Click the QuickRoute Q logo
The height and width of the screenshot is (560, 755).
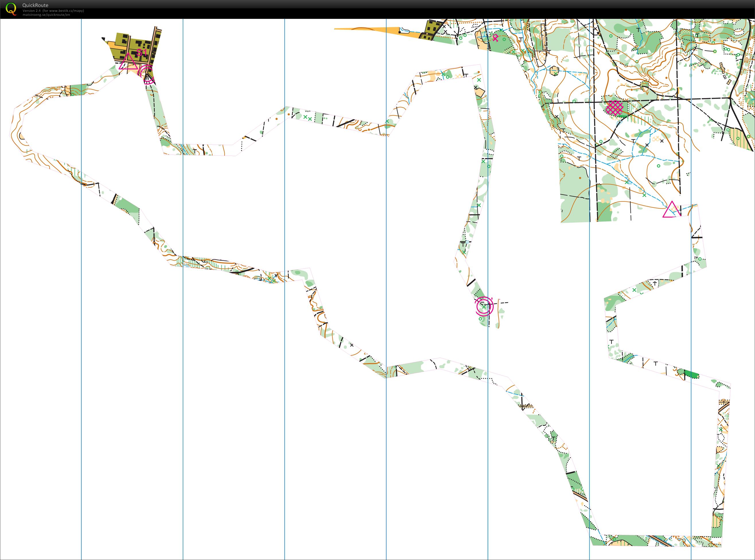click(11, 9)
